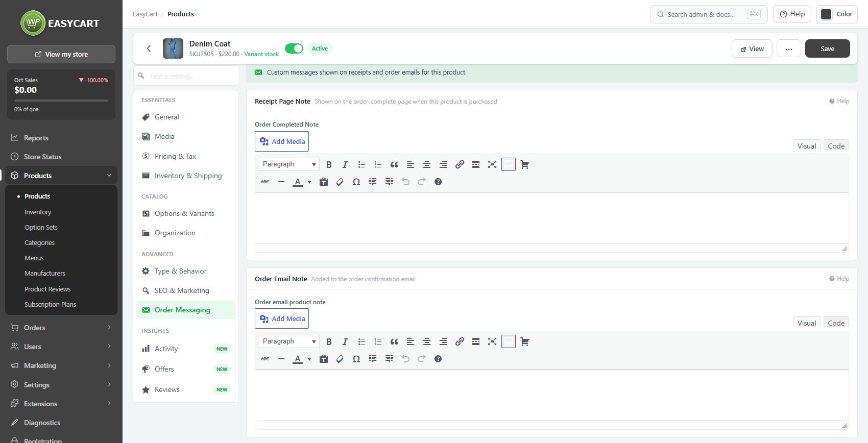Open Paragraph format dropdown in Order Completed Note editor

[288, 164]
